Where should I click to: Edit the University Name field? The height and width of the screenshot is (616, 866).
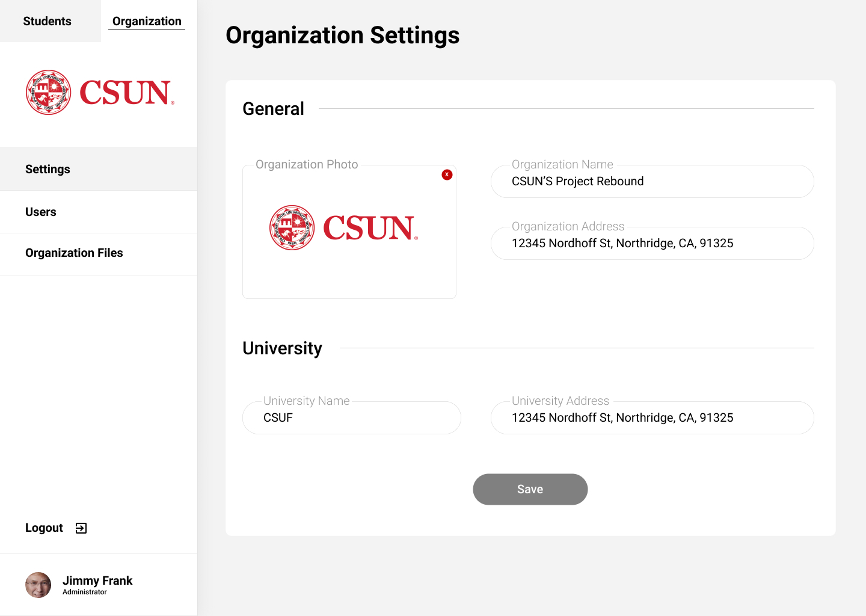coord(352,417)
